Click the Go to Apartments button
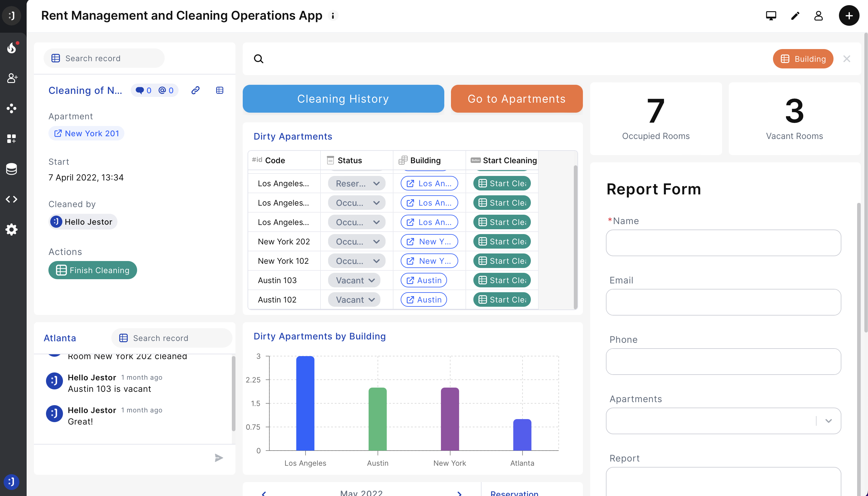This screenshot has width=868, height=496. point(516,99)
